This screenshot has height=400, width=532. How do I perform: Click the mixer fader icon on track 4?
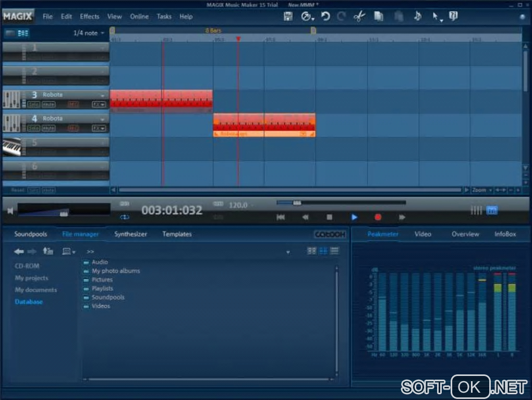(x=11, y=123)
